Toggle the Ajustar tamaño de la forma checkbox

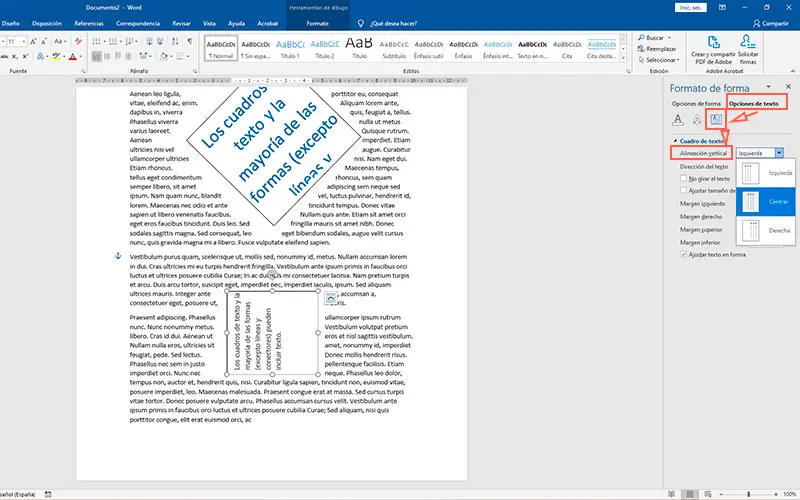click(683, 190)
